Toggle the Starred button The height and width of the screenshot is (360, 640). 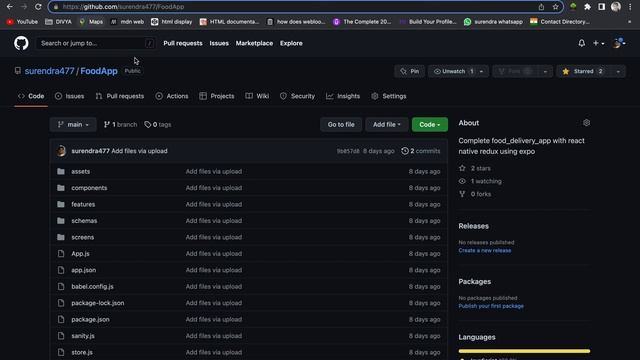584,71
